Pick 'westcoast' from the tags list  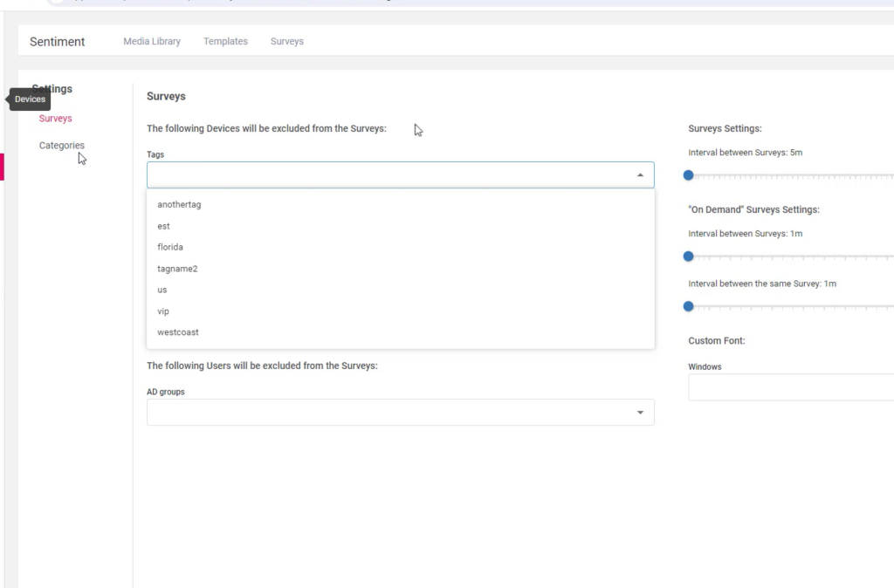pos(178,332)
